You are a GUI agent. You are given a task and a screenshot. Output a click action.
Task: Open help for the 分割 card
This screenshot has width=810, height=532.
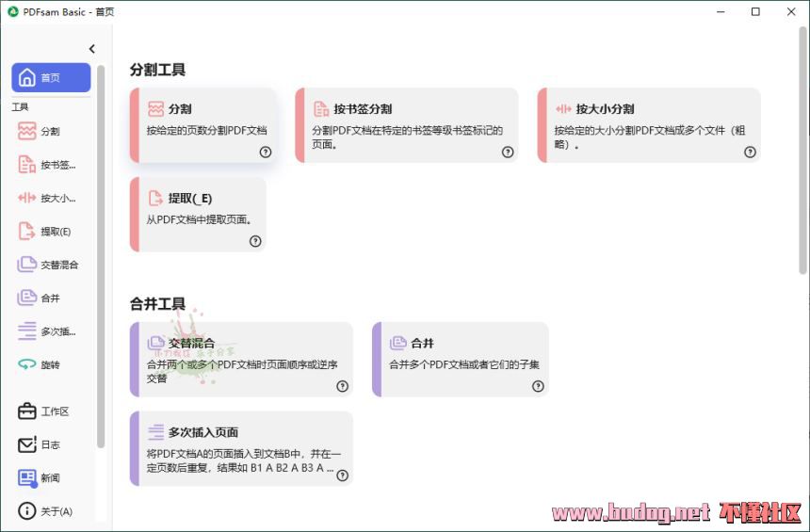(266, 152)
